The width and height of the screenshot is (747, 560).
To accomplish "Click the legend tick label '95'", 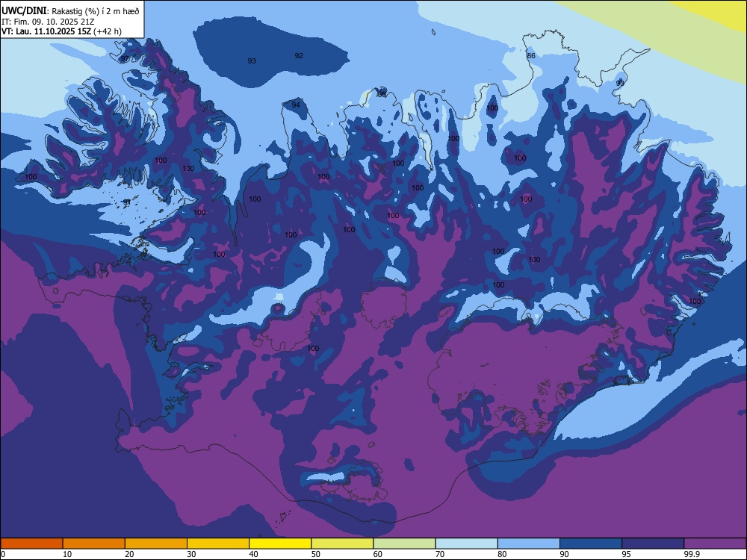I will [x=627, y=554].
